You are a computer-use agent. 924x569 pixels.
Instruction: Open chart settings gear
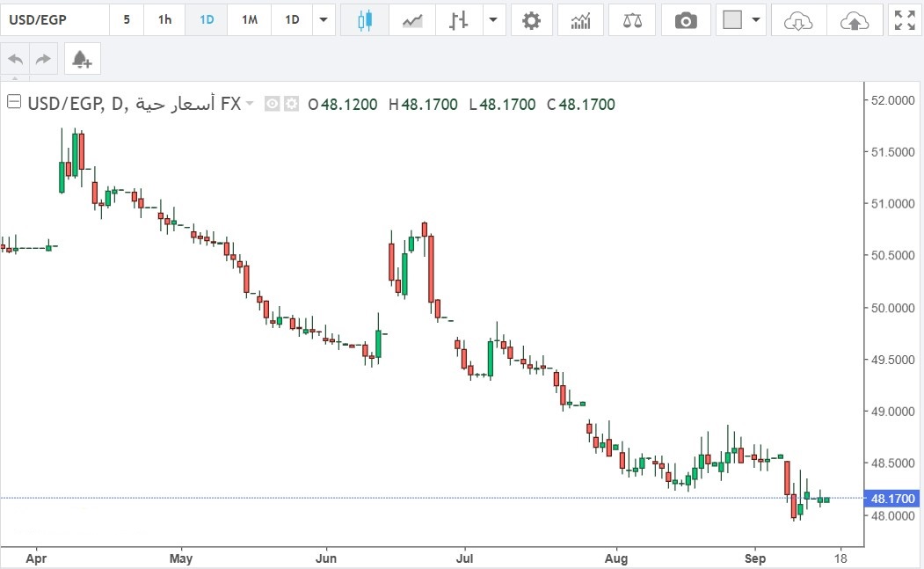coord(531,20)
